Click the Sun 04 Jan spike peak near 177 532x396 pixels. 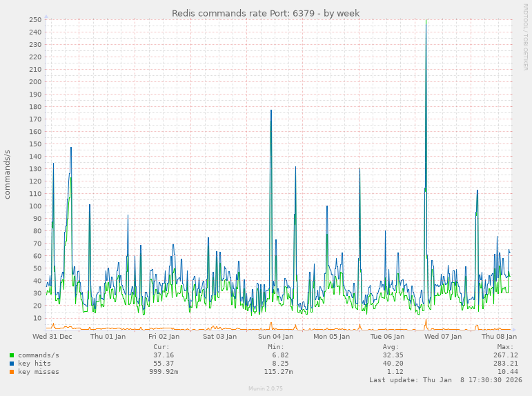point(271,110)
